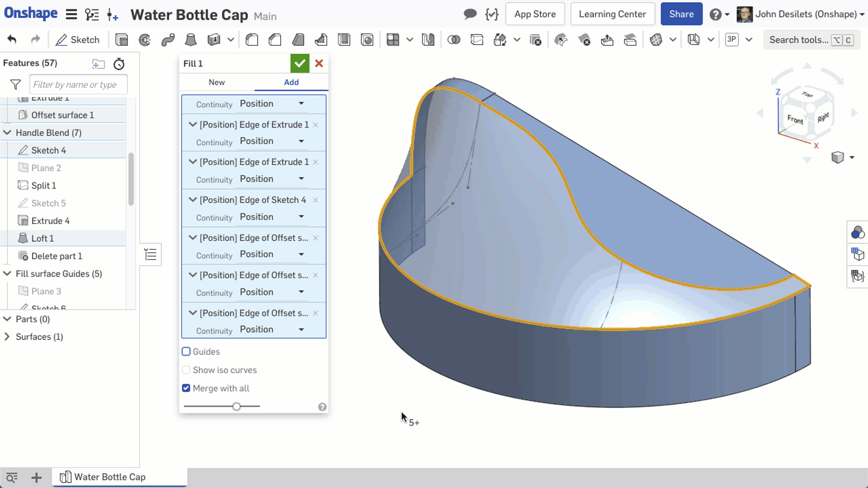Select the Extrude tool in toolbar
This screenshot has width=868, height=488.
[x=122, y=40]
